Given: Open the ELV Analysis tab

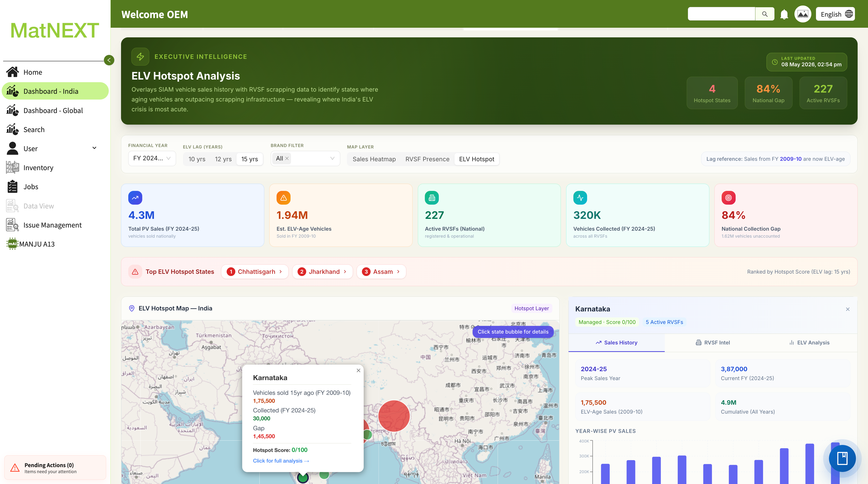Looking at the screenshot, I should (x=809, y=343).
